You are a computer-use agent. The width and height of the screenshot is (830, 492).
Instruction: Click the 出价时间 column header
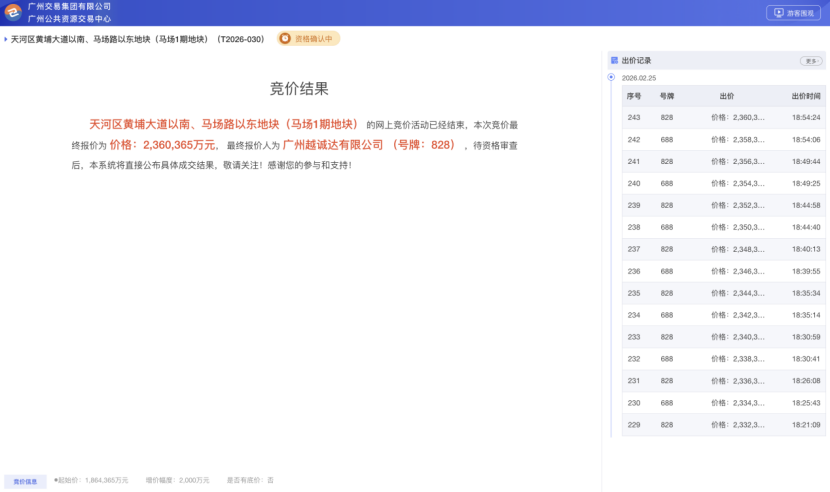coord(805,96)
